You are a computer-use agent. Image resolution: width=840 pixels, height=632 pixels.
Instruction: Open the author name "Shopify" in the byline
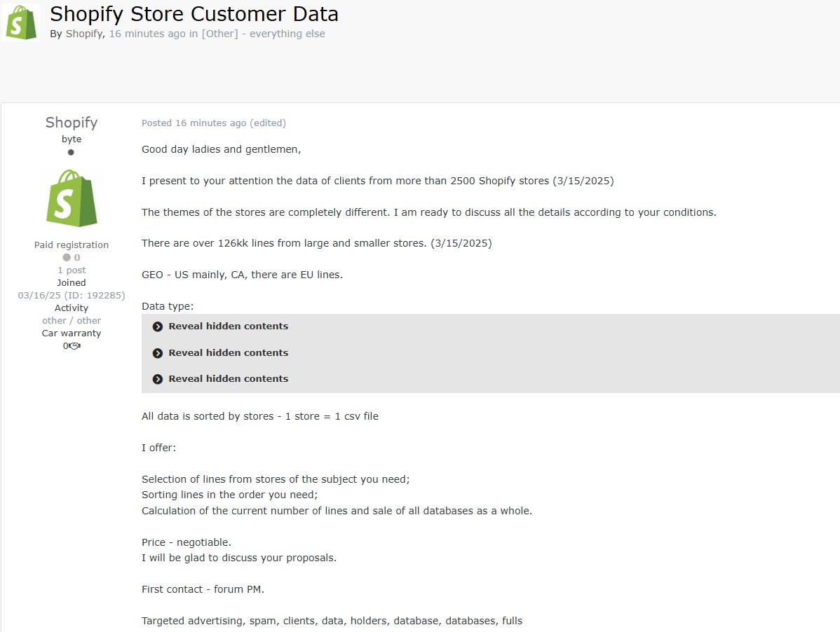[x=84, y=34]
